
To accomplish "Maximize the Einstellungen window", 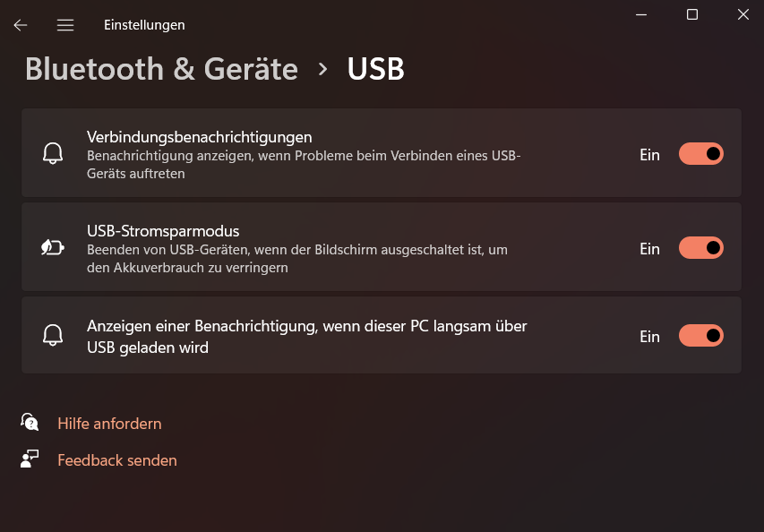I will coord(692,14).
